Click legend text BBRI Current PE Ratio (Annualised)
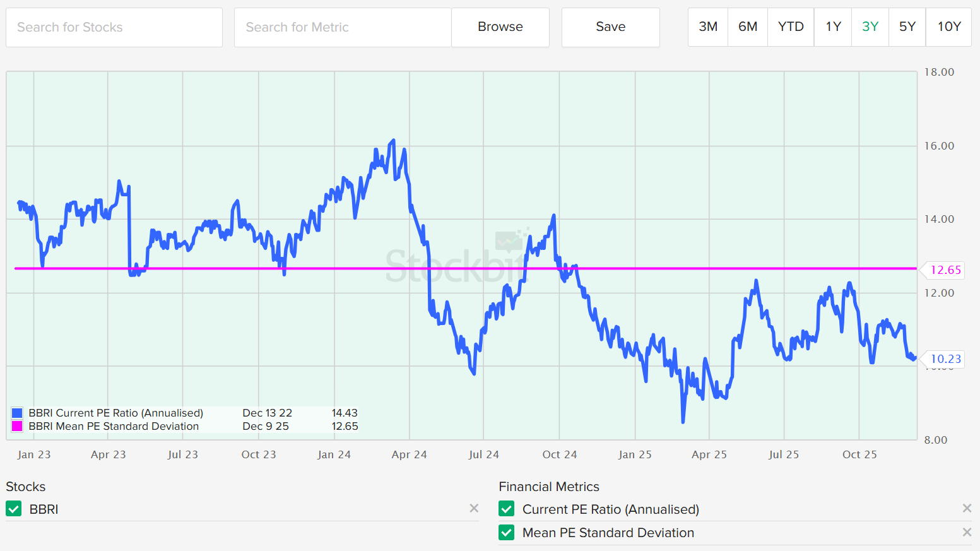Viewport: 980px width, 551px height. [116, 413]
